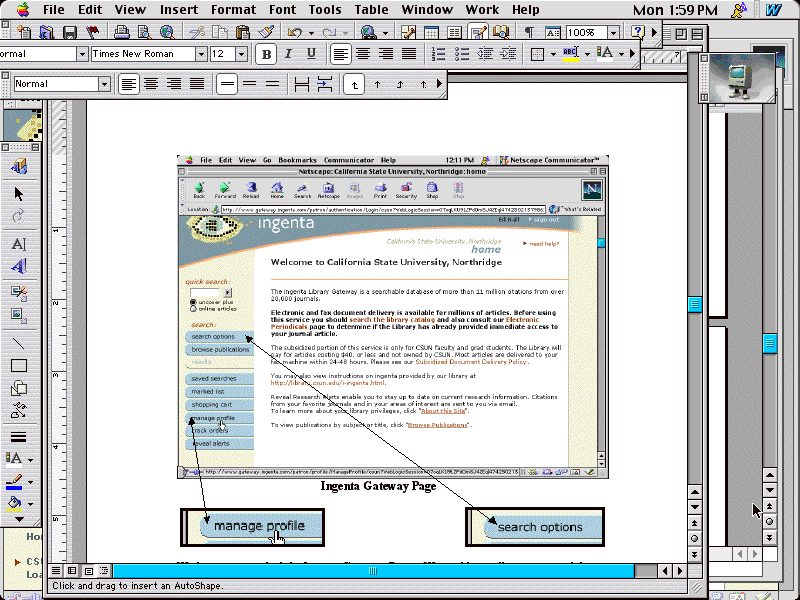The height and width of the screenshot is (600, 800).
Task: Open the Borders dropdown arrow
Action: click(554, 54)
